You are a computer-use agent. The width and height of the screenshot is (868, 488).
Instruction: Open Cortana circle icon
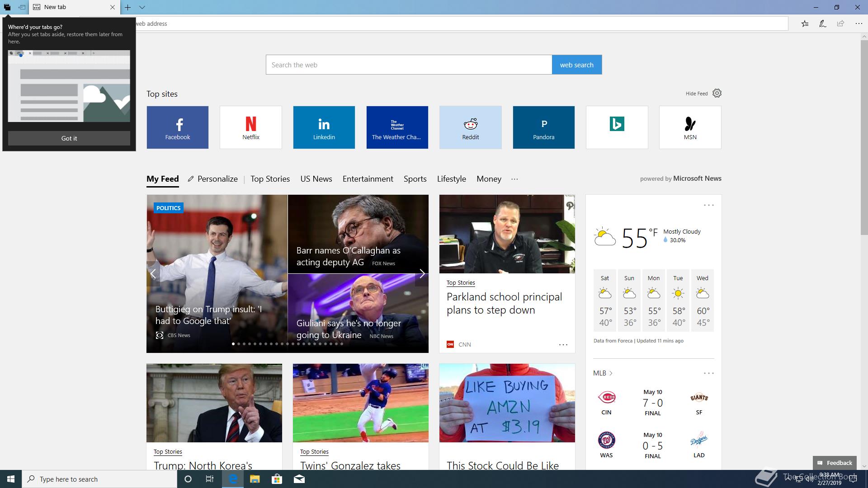click(188, 479)
